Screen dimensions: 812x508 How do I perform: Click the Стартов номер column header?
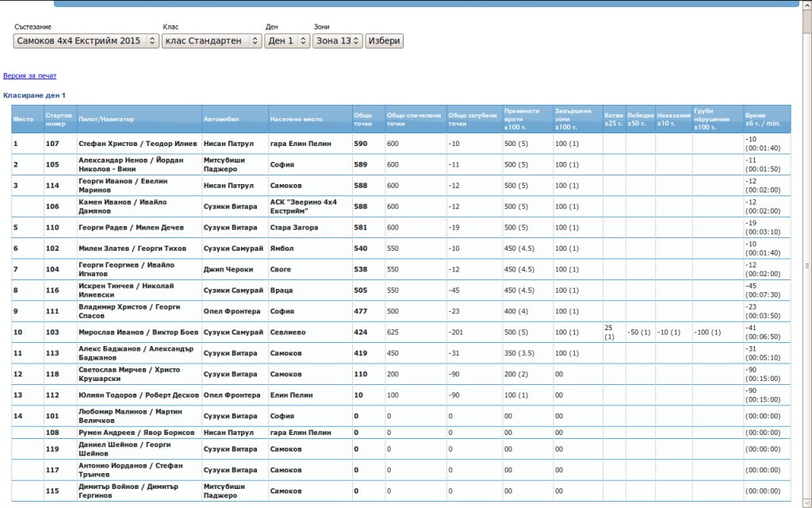pos(59,119)
